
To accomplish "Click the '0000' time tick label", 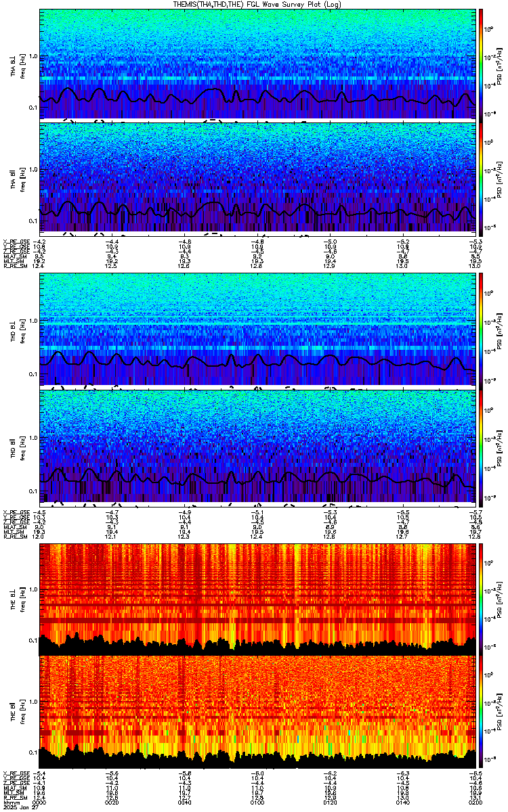I will pyautogui.click(x=40, y=803).
